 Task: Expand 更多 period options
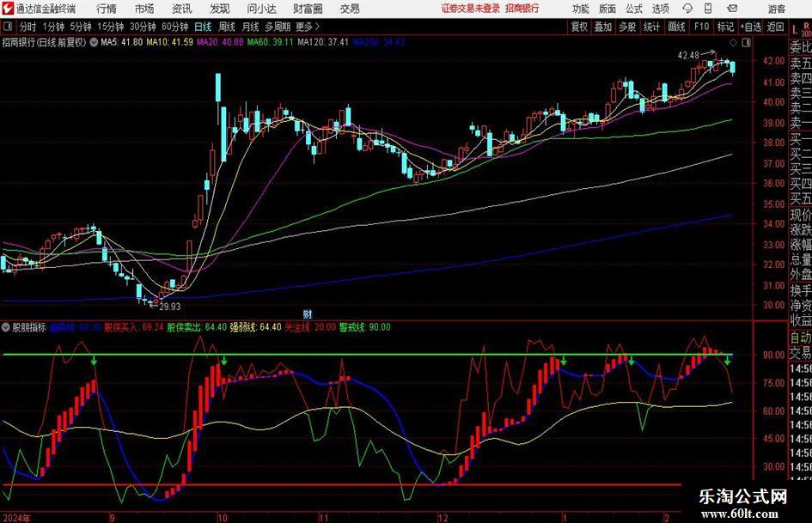[x=308, y=27]
